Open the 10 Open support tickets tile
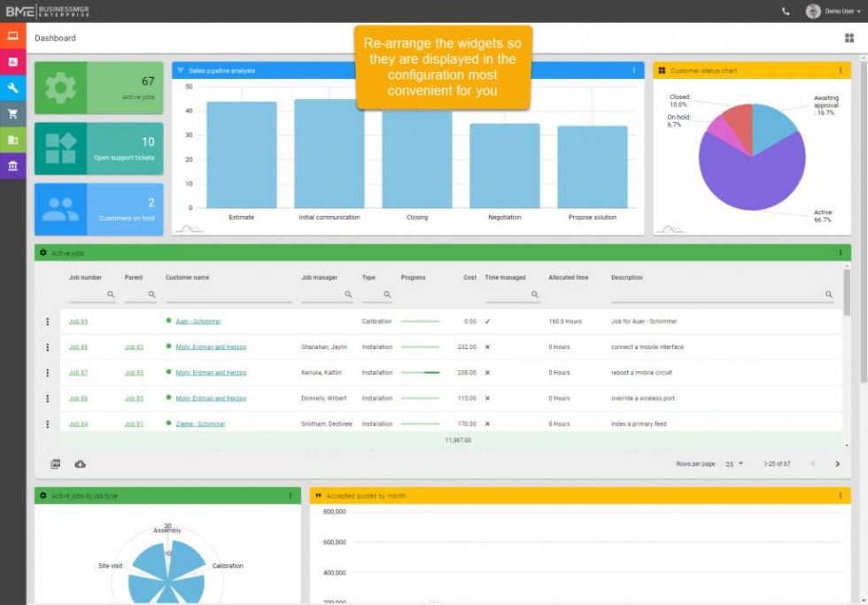Screen dimensions: 868x605 (x=99, y=148)
